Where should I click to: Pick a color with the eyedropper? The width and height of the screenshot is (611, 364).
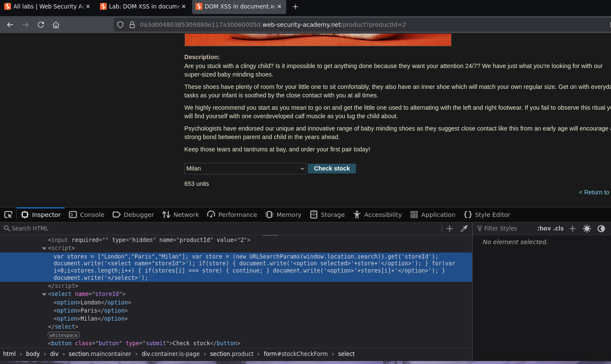tap(464, 228)
